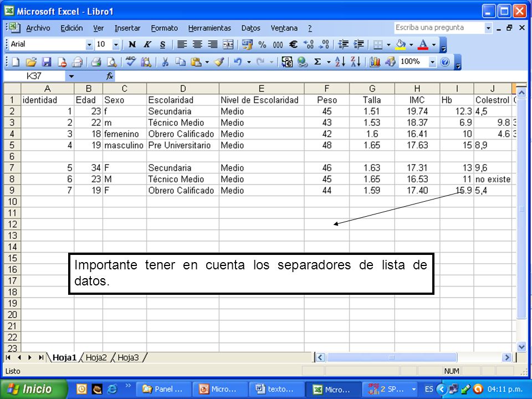Decrease decimal places

click(x=324, y=44)
